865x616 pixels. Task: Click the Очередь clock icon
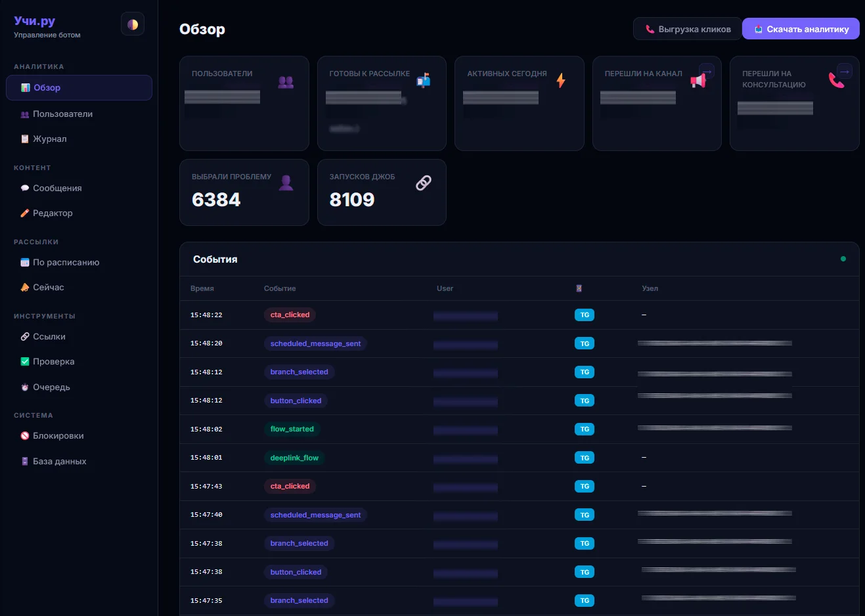[x=25, y=387]
